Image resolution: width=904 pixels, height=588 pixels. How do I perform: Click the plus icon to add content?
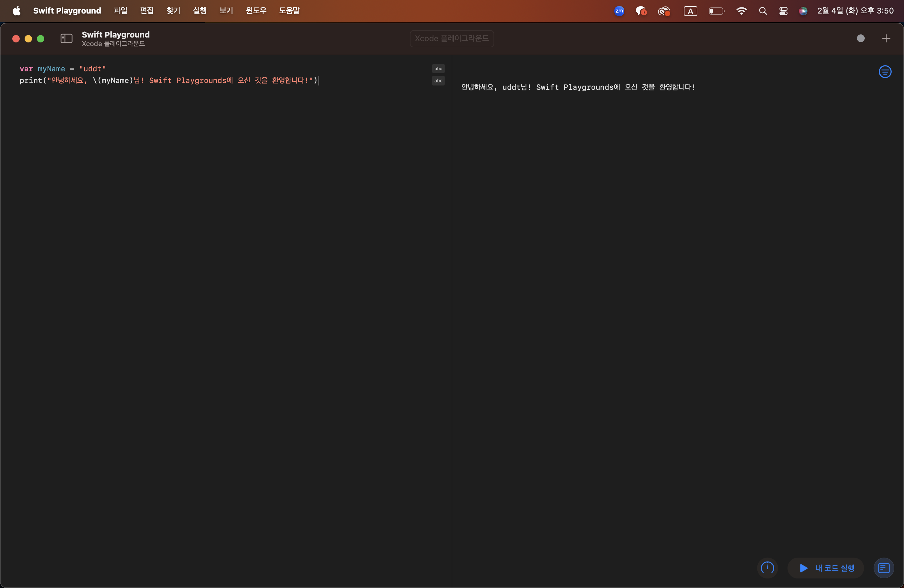[886, 38]
